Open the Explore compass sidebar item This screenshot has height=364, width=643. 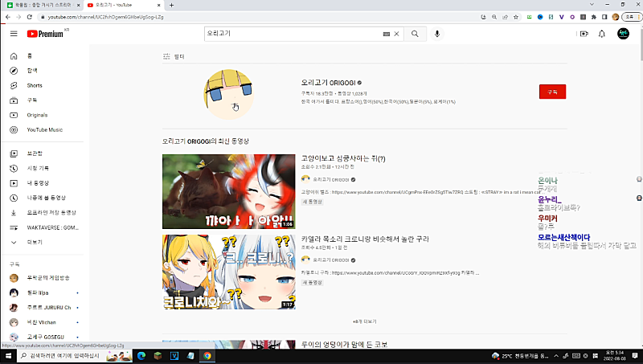coord(43,71)
